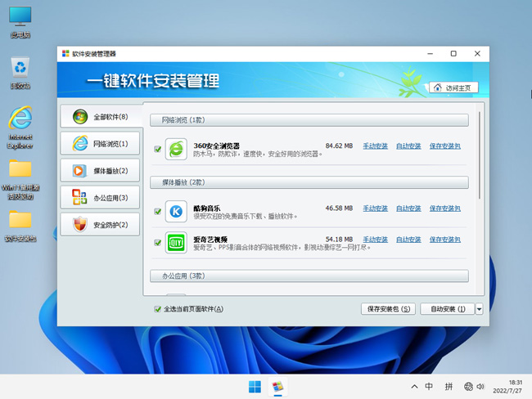Open the taskbar clock showing 18:31
This screenshot has width=532, height=399.
pyautogui.click(x=507, y=387)
